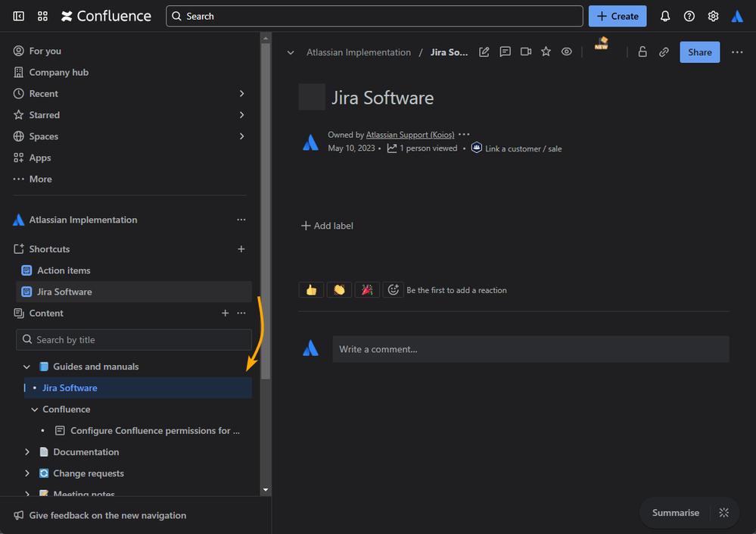Click the blue Share button
This screenshot has width=756, height=534.
tap(699, 52)
